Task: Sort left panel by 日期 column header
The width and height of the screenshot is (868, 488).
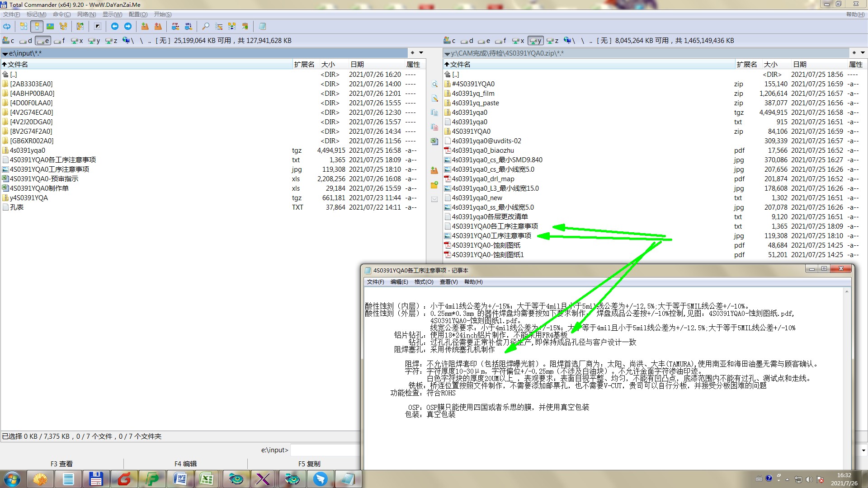Action: [357, 64]
